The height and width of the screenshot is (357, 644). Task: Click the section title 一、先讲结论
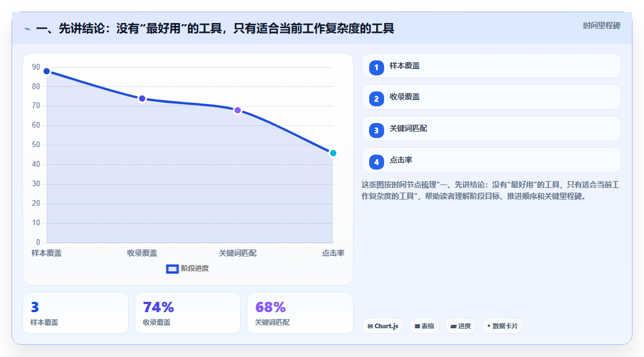[x=215, y=28]
